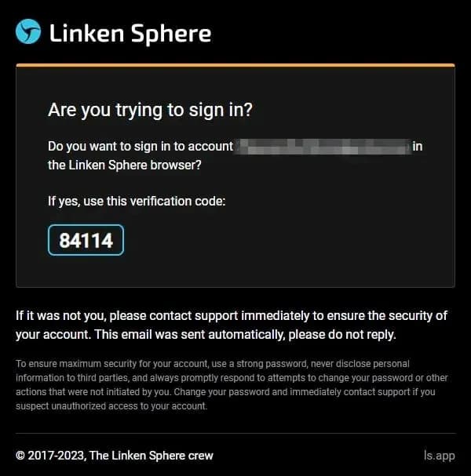
Task: Click 'If yes, use this verification code:' text
Action: coord(137,202)
